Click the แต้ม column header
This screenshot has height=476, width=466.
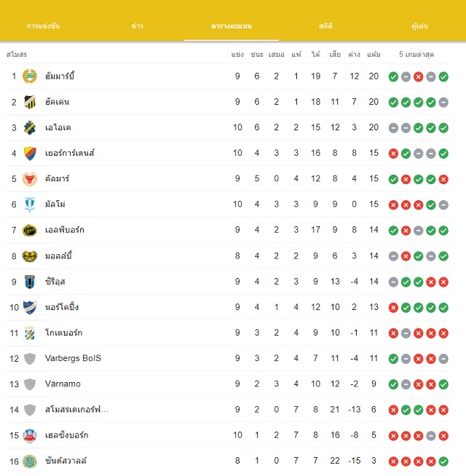[x=374, y=55]
